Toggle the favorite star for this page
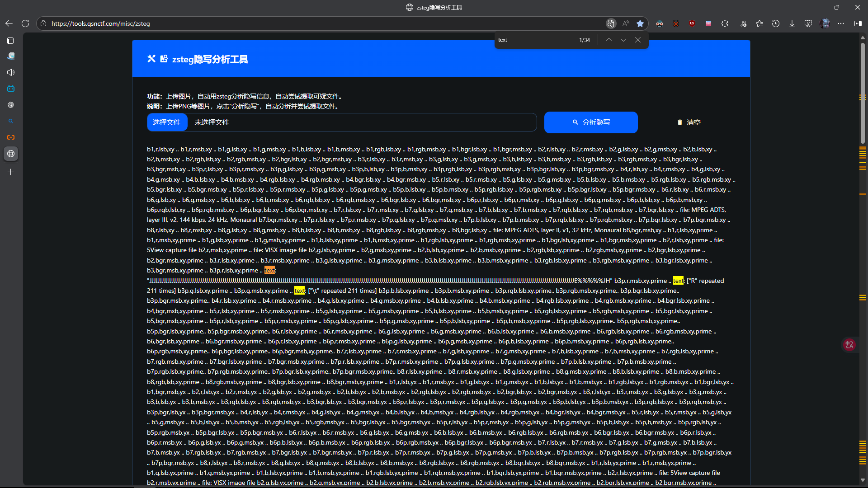This screenshot has width=868, height=488. point(640,23)
